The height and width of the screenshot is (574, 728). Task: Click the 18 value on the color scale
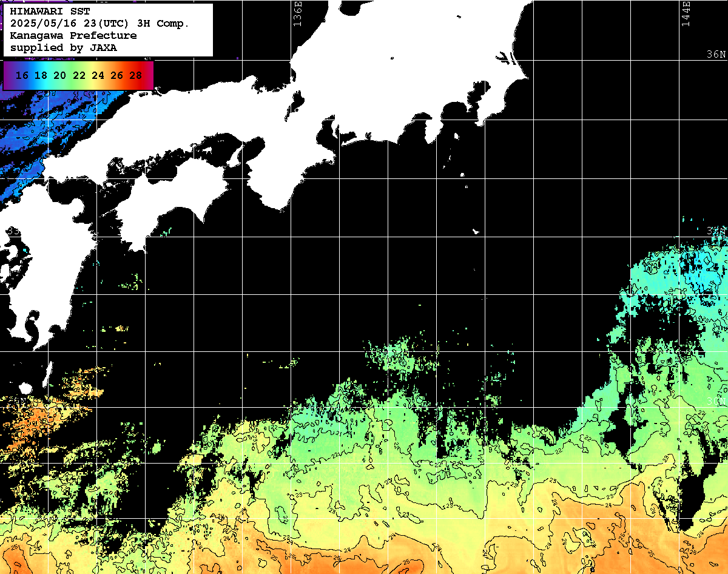(x=41, y=76)
